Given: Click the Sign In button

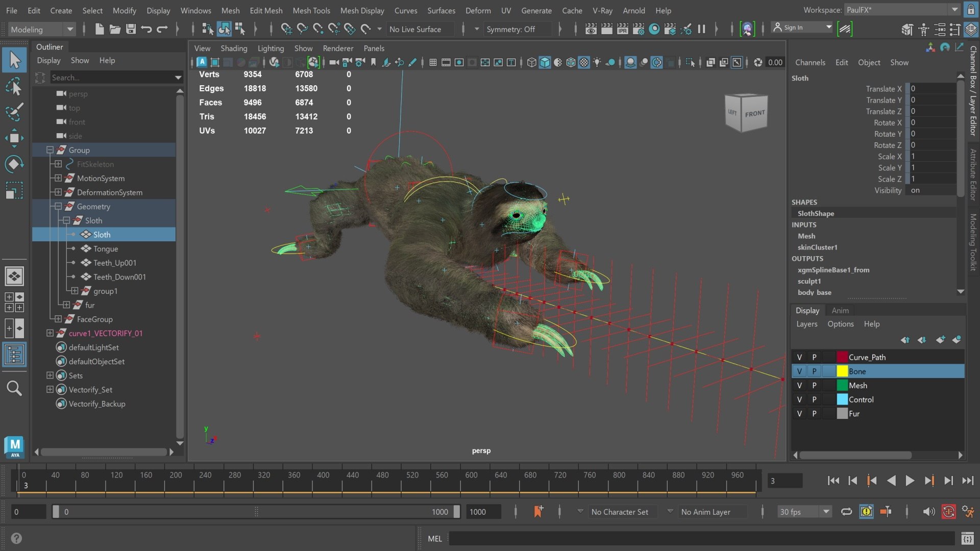Looking at the screenshot, I should 802,28.
